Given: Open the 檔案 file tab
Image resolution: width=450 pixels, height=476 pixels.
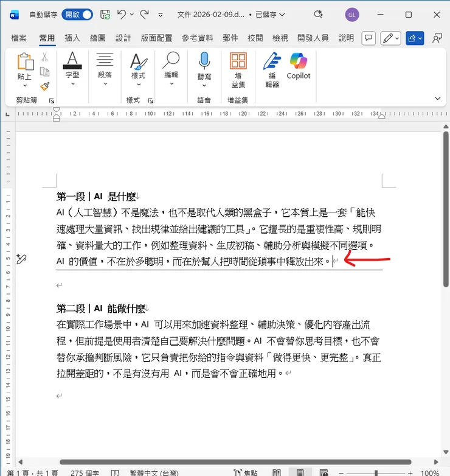Looking at the screenshot, I should click(x=19, y=38).
